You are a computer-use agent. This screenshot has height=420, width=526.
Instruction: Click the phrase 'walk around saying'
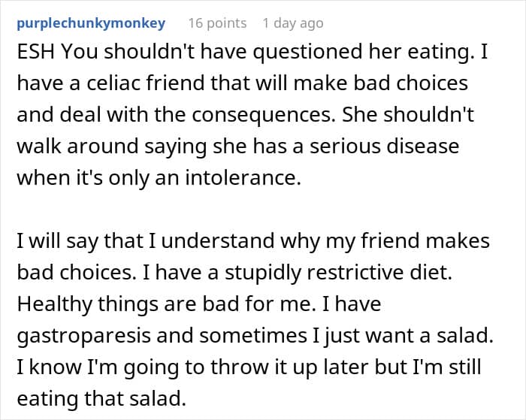point(112,147)
